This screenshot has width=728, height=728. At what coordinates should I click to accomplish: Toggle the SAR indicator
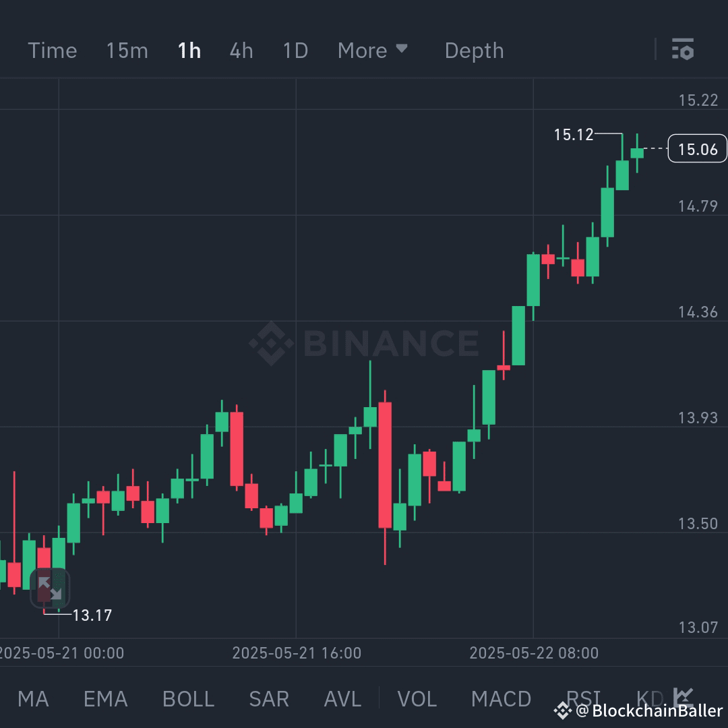pos(269,699)
